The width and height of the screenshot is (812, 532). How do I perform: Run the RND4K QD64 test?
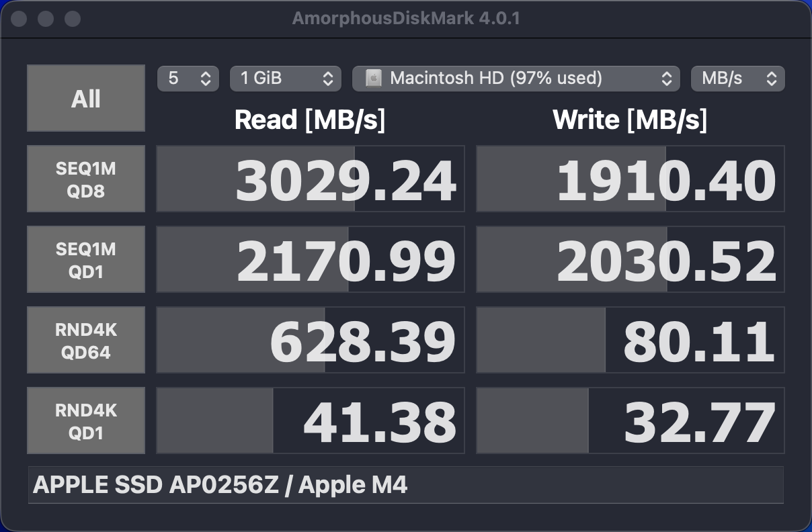tap(85, 339)
